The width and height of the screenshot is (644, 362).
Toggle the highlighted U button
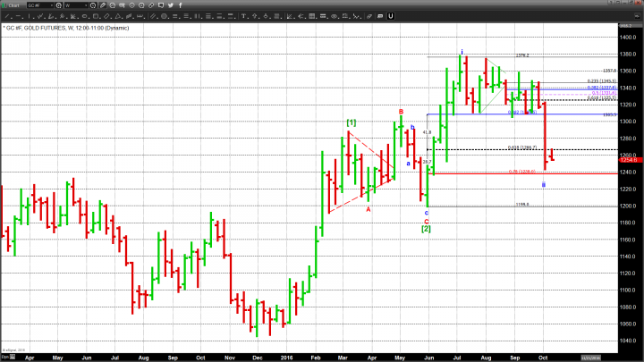coord(390,16)
